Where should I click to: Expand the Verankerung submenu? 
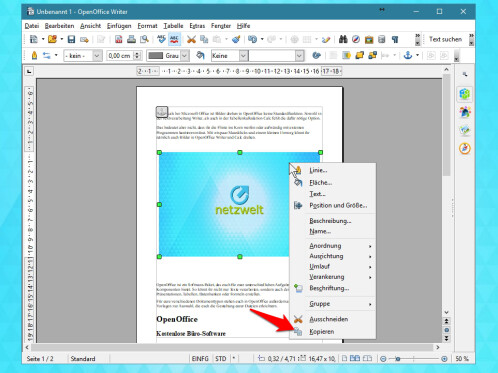point(333,277)
